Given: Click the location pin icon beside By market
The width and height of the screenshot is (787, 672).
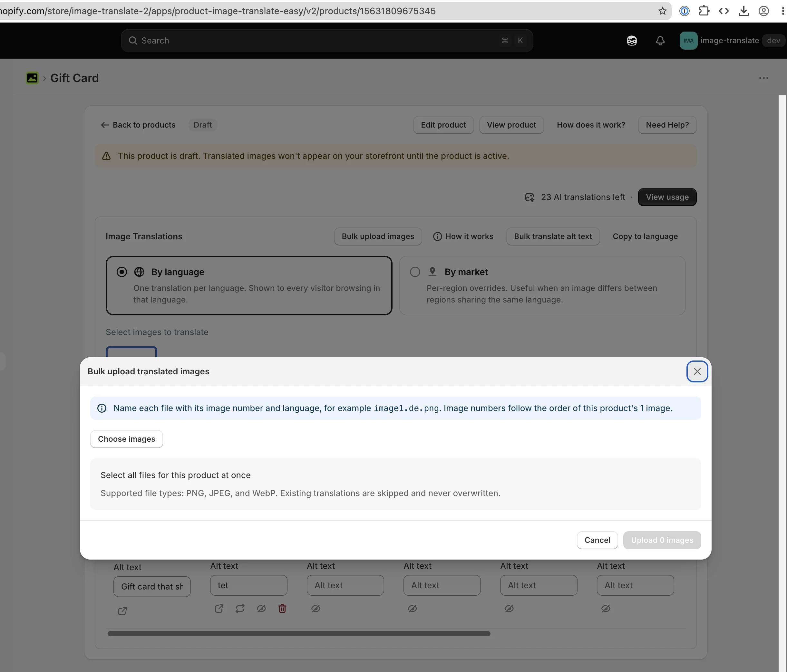Looking at the screenshot, I should (432, 272).
